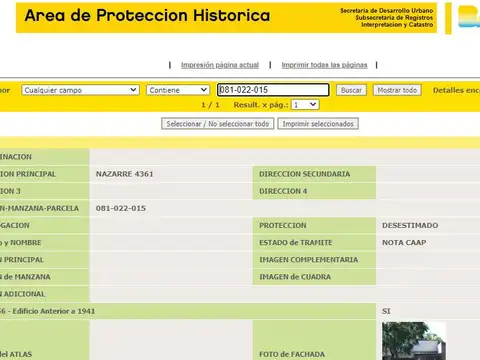Click 'Seleccionar / No seleccionar todo' button
Viewport: 480px width, 360px height.
[218, 124]
